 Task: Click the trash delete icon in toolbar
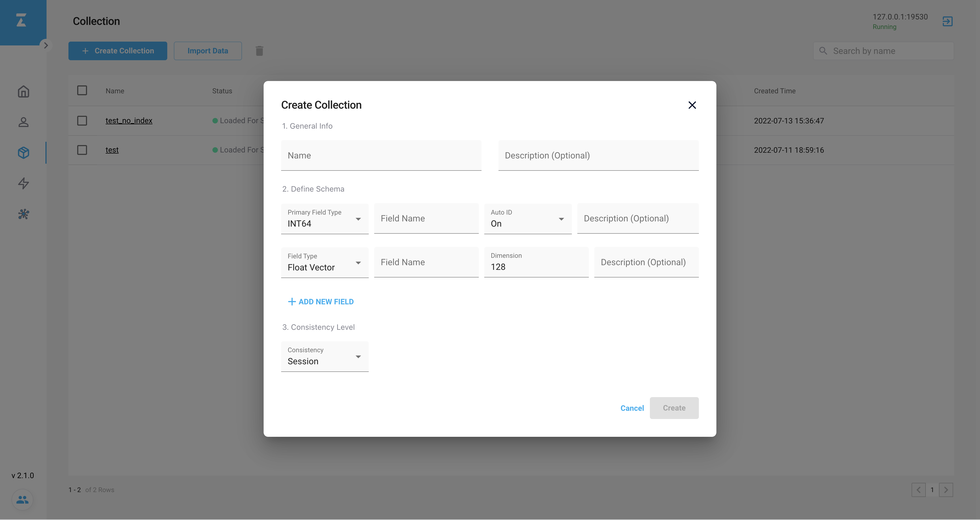tap(260, 51)
